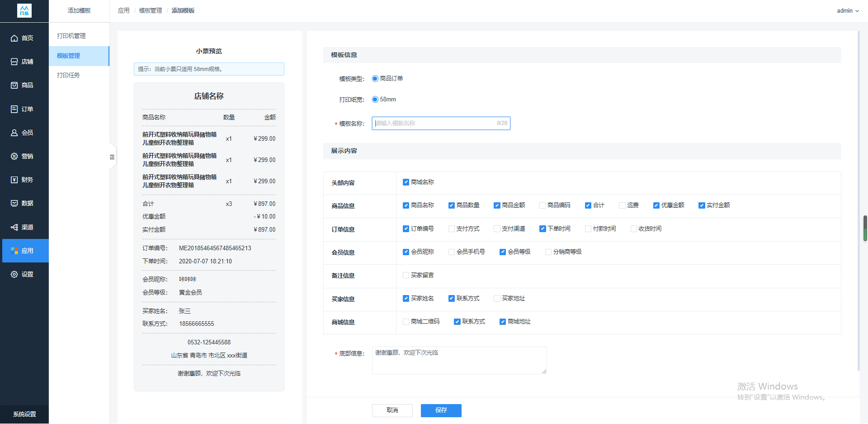Open 模板管理 in the submenu
Viewport: 868px width, 424px height.
79,56
